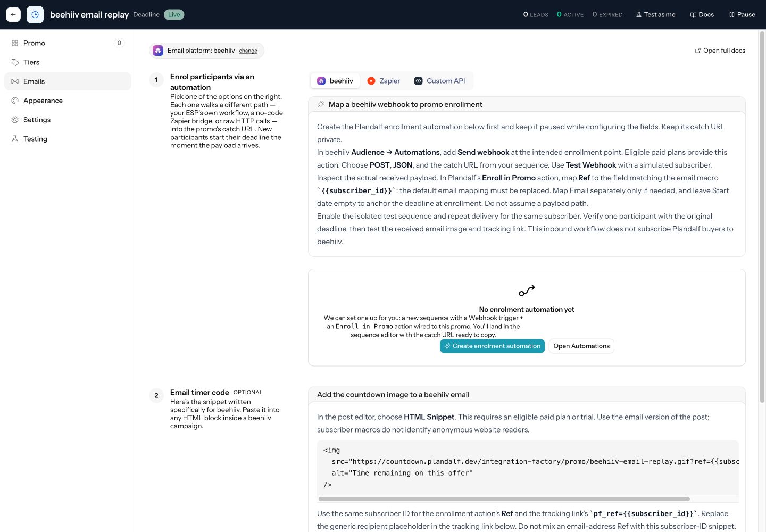
Task: Click the code snippet horizontal scrollbar
Action: click(x=504, y=499)
